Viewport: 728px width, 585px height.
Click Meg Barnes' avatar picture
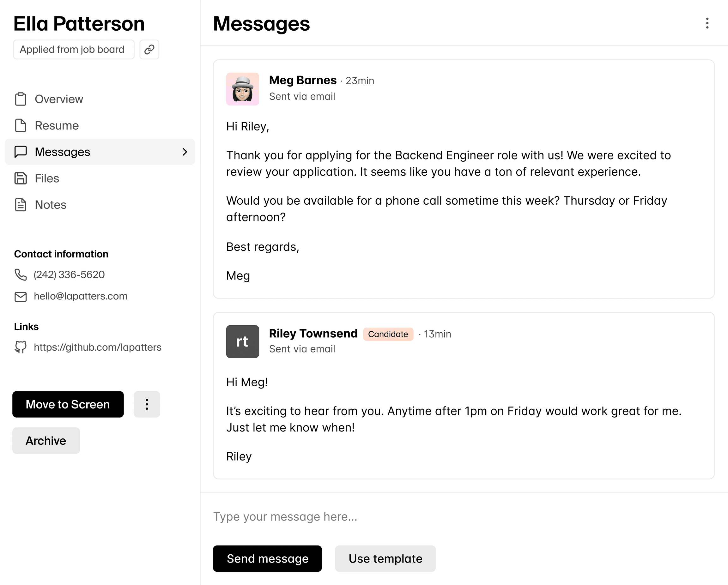242,89
